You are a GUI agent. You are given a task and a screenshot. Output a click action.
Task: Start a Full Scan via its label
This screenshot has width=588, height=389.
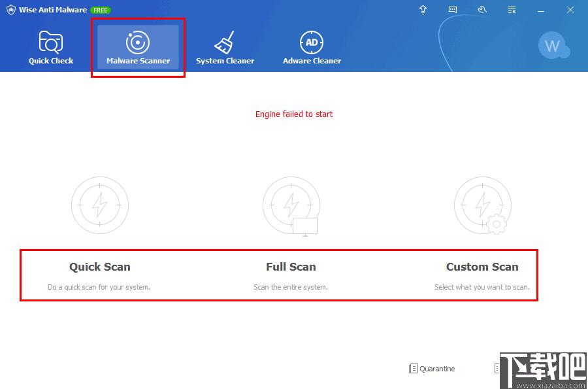[291, 267]
